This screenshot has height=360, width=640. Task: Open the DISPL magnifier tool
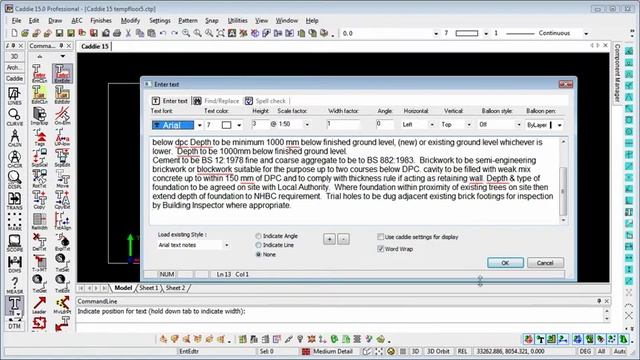pyautogui.click(x=14, y=180)
